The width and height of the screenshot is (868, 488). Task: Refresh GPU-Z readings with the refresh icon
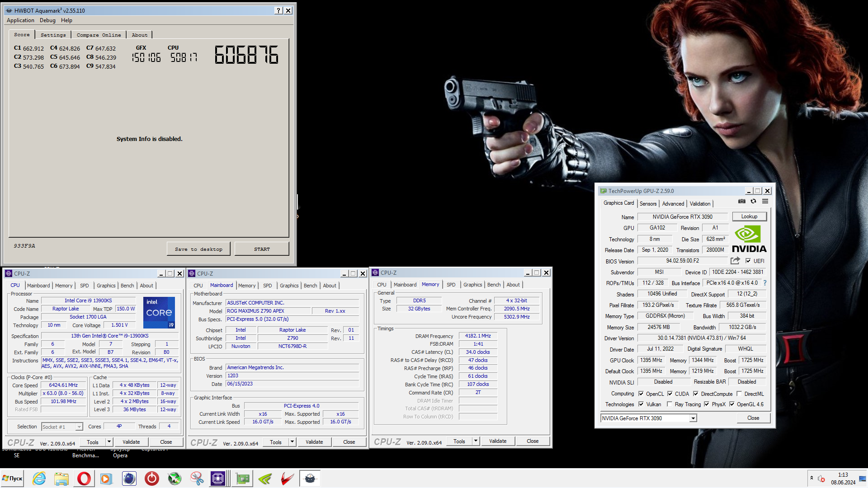[754, 202]
